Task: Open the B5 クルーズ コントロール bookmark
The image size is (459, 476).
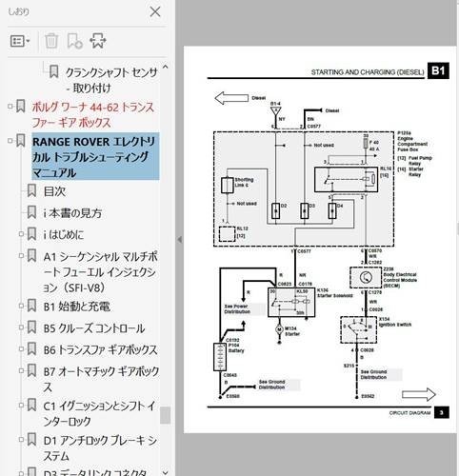Action: click(x=94, y=328)
